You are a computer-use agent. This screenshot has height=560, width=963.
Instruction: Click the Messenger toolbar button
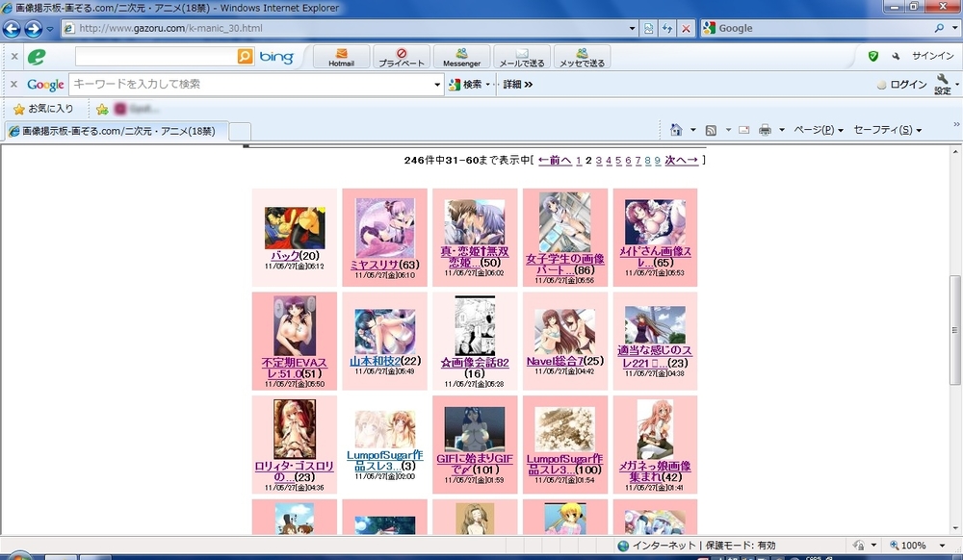tap(461, 57)
